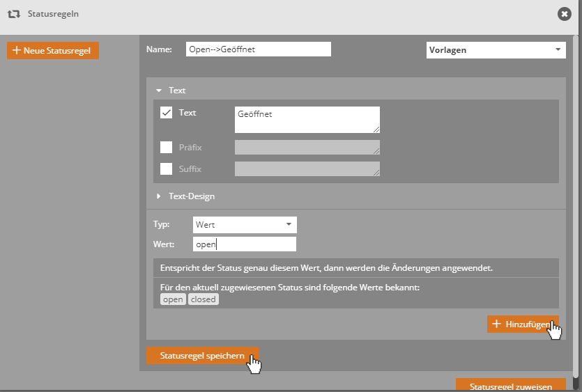Open the Typ dropdown showing Wert
This screenshot has height=392, width=582.
coord(245,225)
